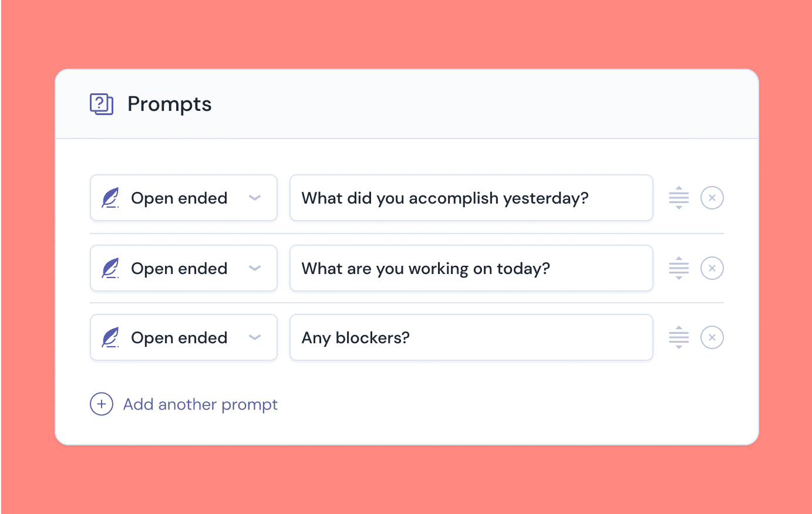This screenshot has height=514, width=812.
Task: Click the reorder handle for the 'Any blockers?' prompt
Action: click(x=679, y=337)
